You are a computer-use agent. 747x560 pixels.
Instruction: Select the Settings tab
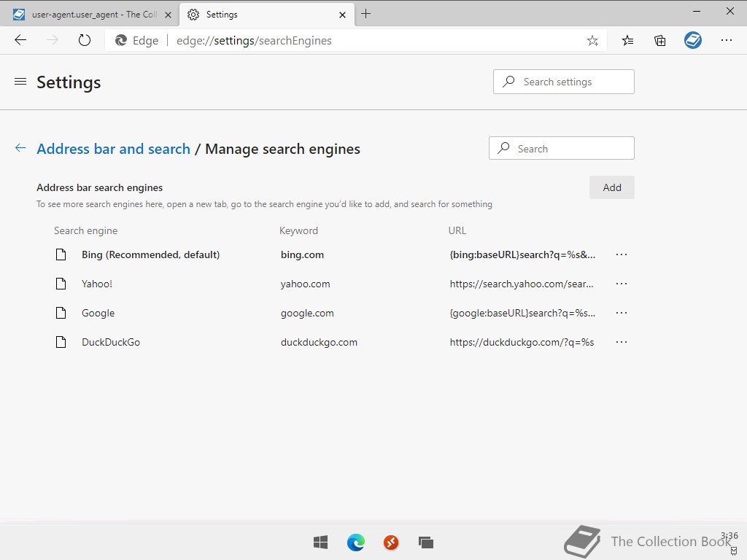click(x=267, y=15)
